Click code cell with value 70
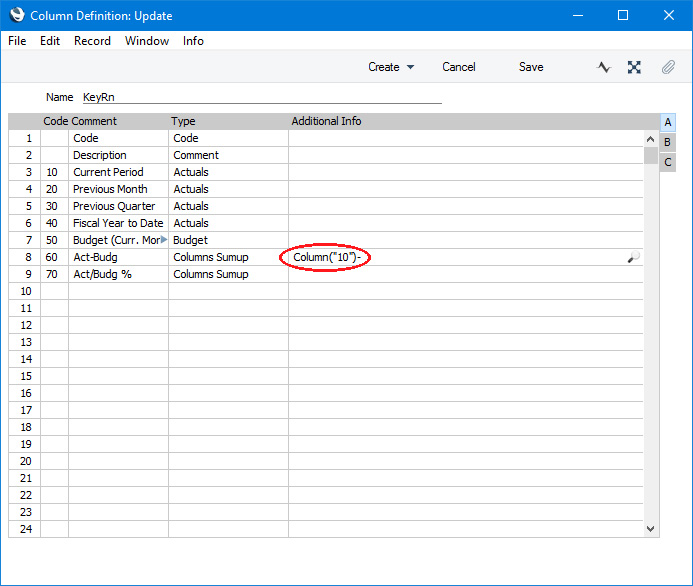This screenshot has height=586, width=693. (54, 274)
